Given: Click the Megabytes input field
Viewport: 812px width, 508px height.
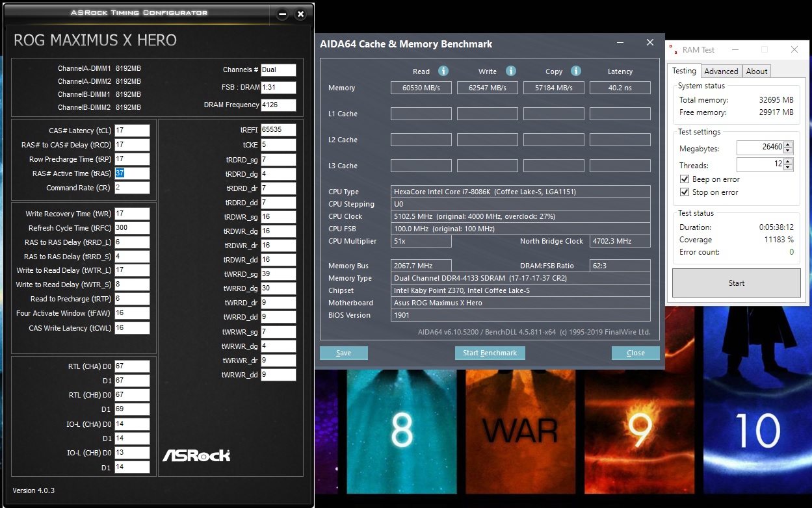Looking at the screenshot, I should (x=760, y=148).
